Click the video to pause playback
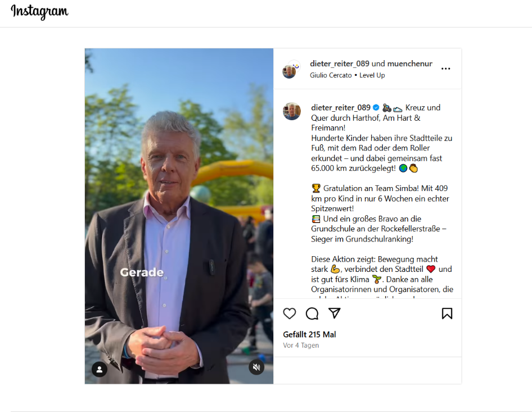 179,216
